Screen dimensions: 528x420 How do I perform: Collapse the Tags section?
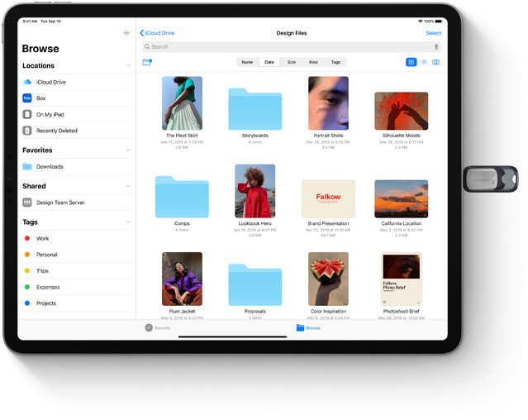(x=128, y=222)
